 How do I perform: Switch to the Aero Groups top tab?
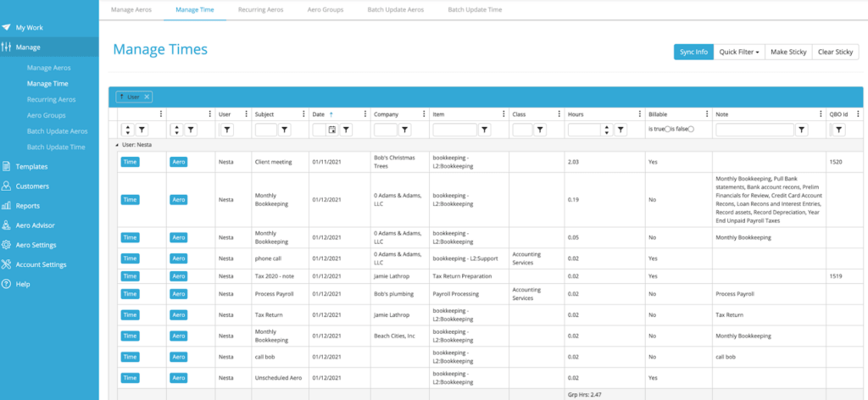[x=325, y=9]
